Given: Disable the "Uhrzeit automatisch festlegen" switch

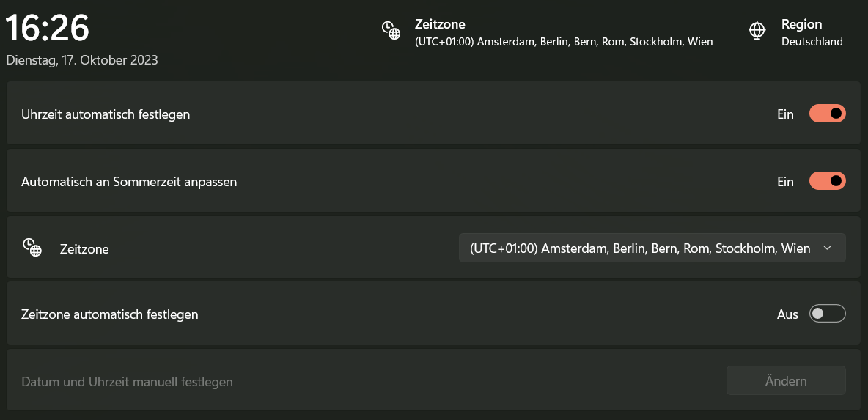Looking at the screenshot, I should point(827,114).
